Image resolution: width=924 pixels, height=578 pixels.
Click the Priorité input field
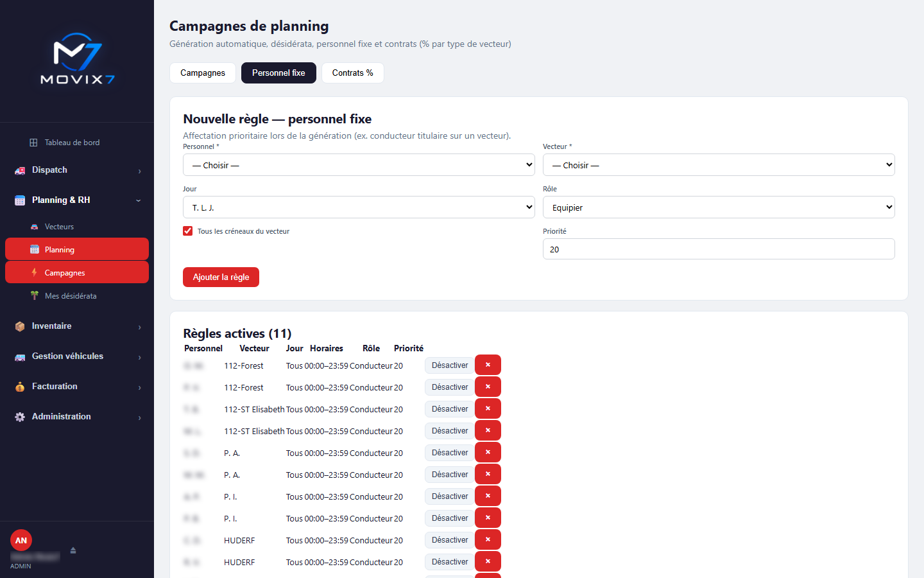pos(719,249)
